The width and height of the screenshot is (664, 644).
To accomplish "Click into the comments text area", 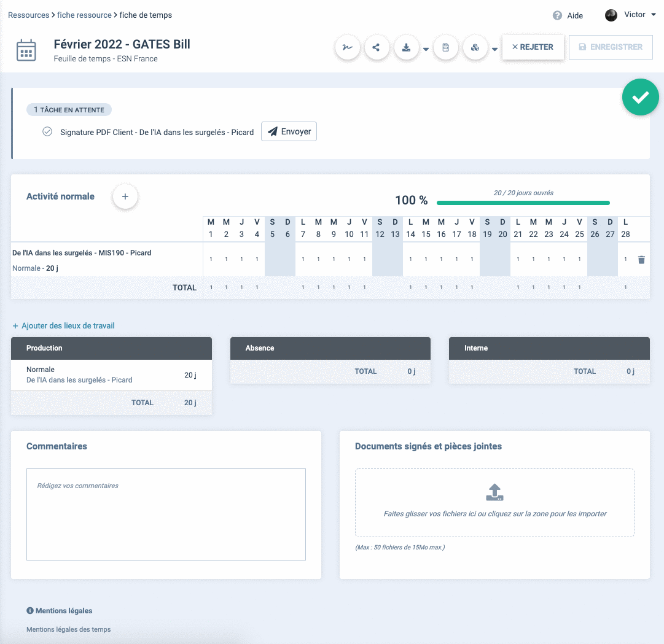I will [x=166, y=514].
